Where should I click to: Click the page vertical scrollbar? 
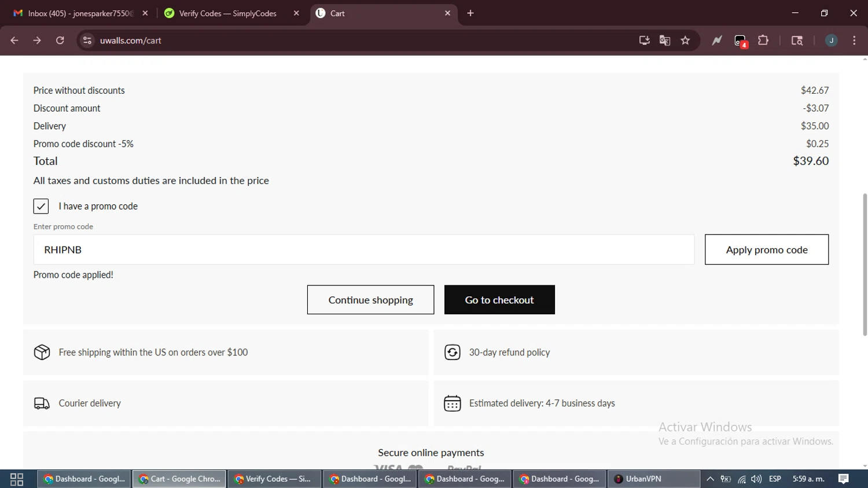[x=865, y=265]
